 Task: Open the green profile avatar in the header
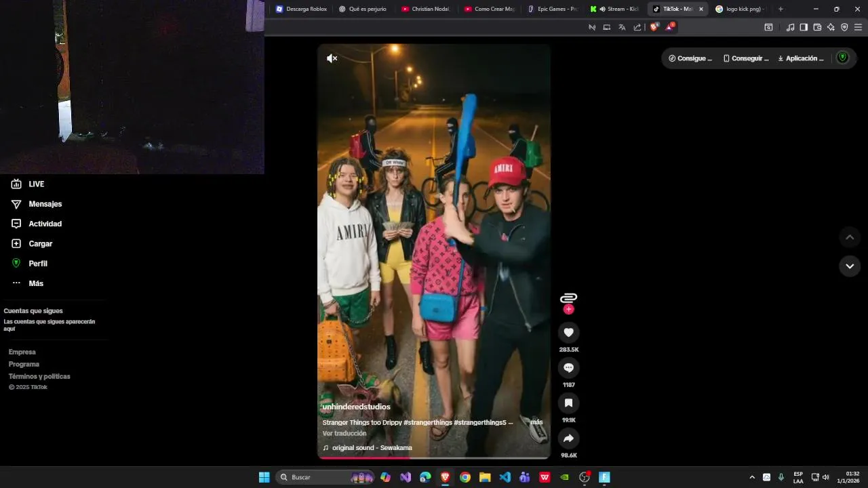pyautogui.click(x=843, y=58)
